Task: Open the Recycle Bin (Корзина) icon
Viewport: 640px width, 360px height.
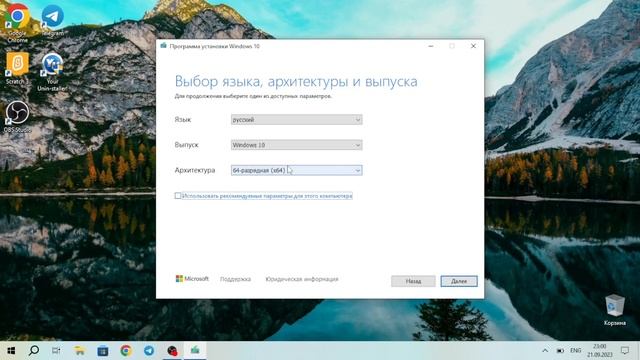Action: tap(615, 310)
